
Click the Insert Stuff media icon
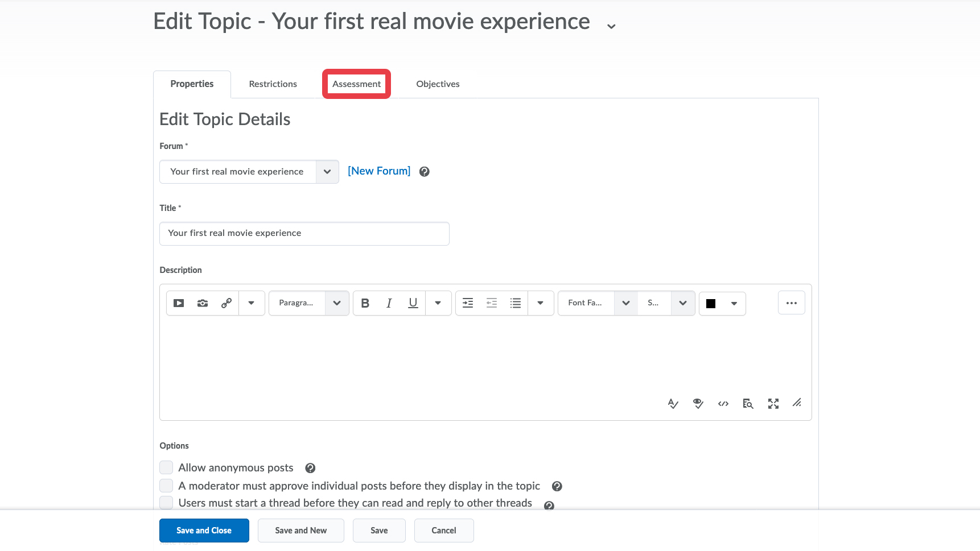coord(179,303)
